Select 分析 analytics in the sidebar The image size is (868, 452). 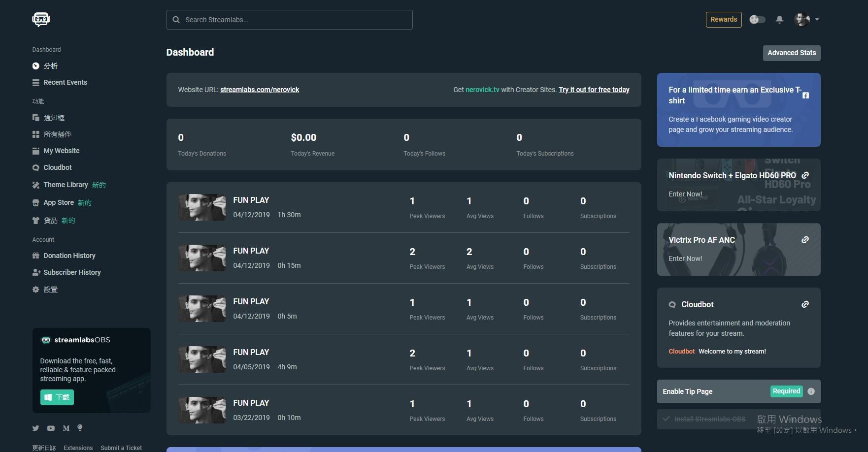[51, 65]
